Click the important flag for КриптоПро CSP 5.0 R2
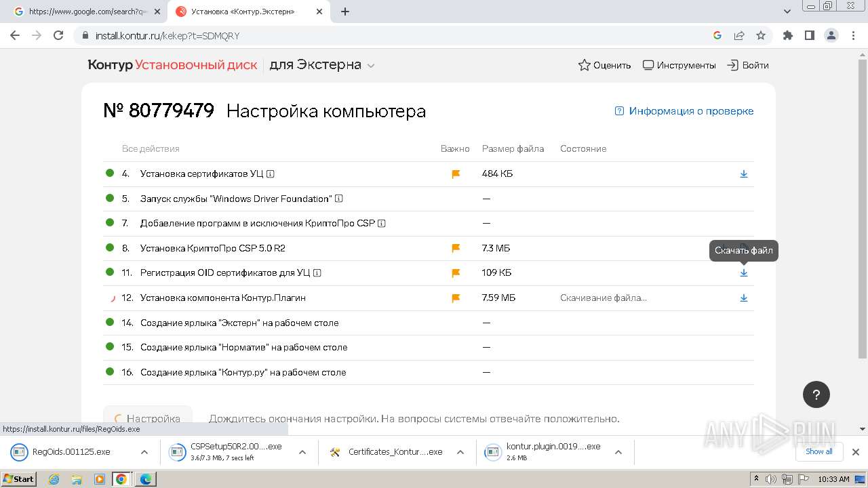The height and width of the screenshot is (488, 868). 456,248
